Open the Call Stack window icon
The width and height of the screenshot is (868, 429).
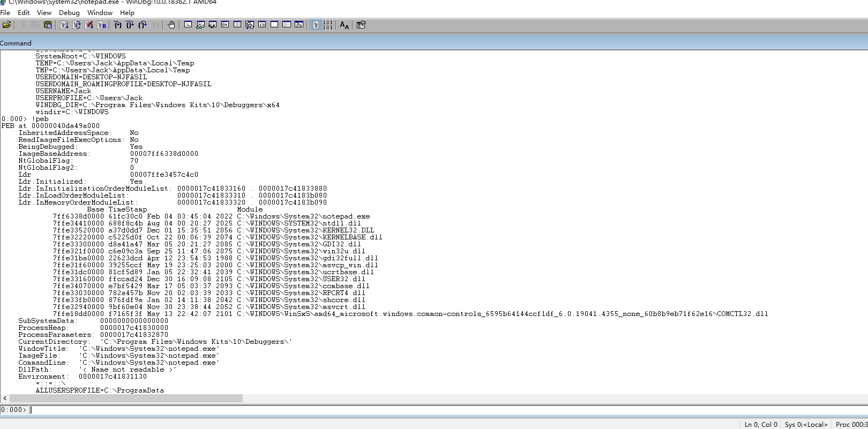click(250, 25)
